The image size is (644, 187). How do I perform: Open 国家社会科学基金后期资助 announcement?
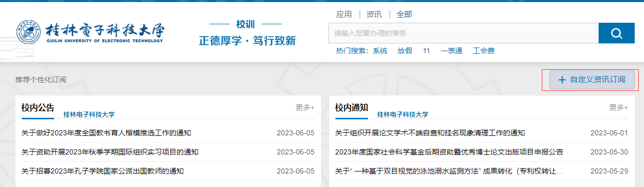click(449, 152)
